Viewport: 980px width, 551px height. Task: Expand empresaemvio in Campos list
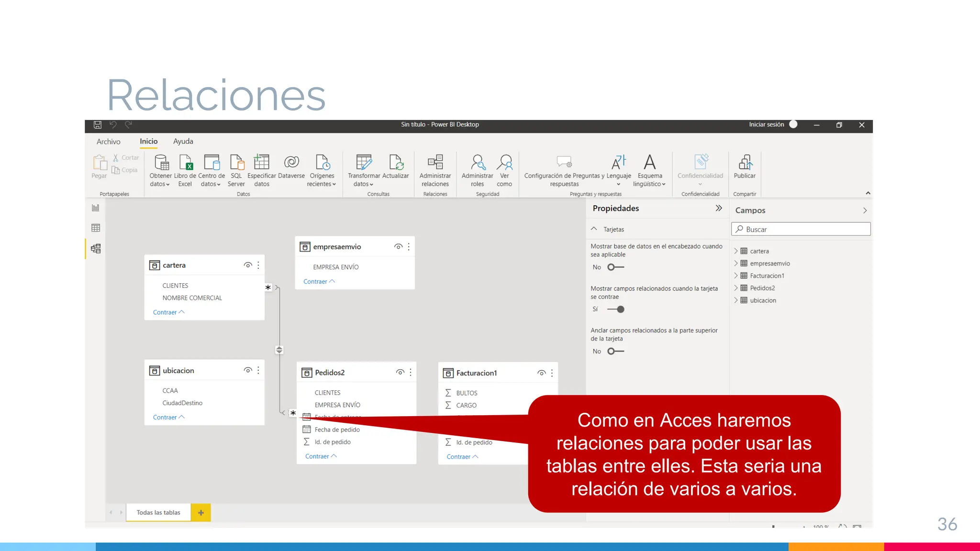coord(736,264)
